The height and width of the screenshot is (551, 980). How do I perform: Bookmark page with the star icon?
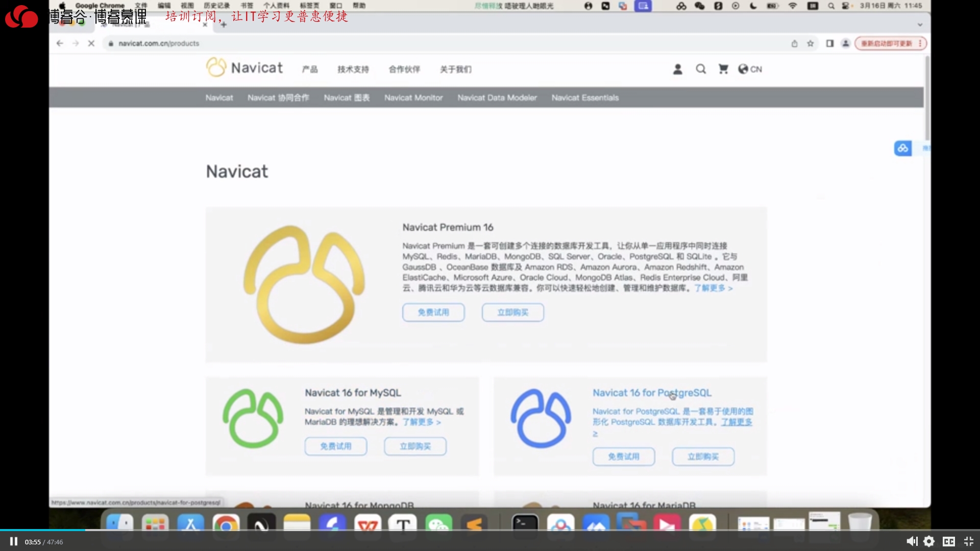pyautogui.click(x=810, y=43)
